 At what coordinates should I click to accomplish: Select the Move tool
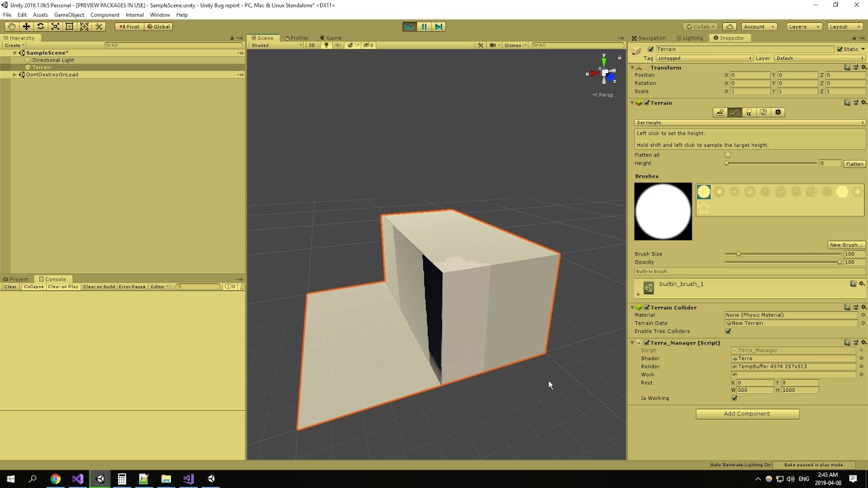tap(26, 26)
